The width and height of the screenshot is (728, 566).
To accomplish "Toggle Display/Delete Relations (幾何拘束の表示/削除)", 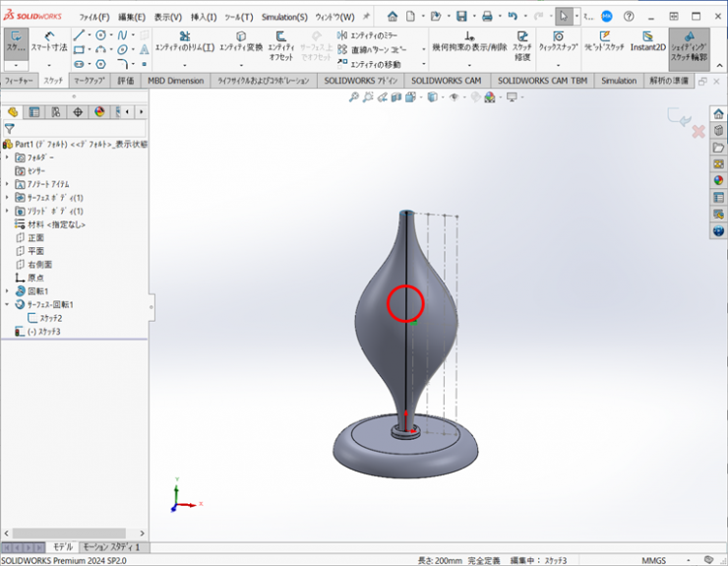I will click(468, 41).
